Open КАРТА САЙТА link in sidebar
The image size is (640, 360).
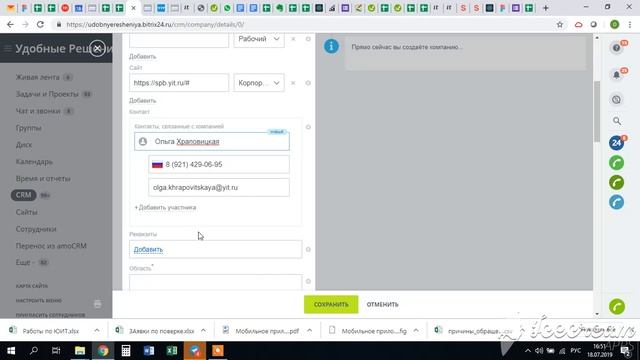tap(32, 286)
